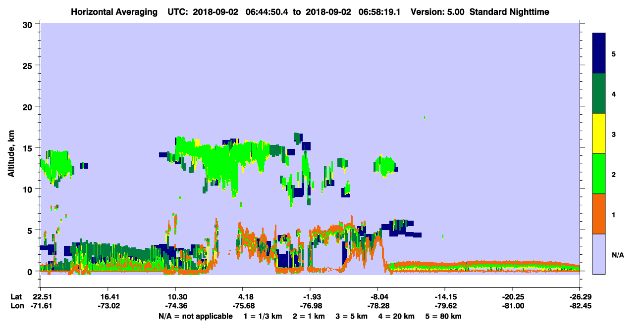Click the latitude value -26.29

click(x=580, y=297)
